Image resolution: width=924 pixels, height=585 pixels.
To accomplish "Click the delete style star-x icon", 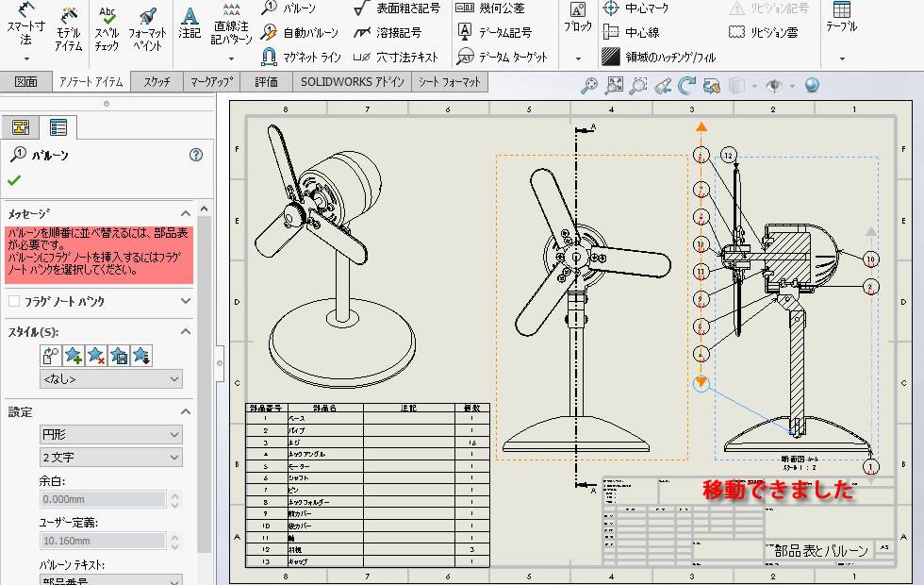I will 95,356.
